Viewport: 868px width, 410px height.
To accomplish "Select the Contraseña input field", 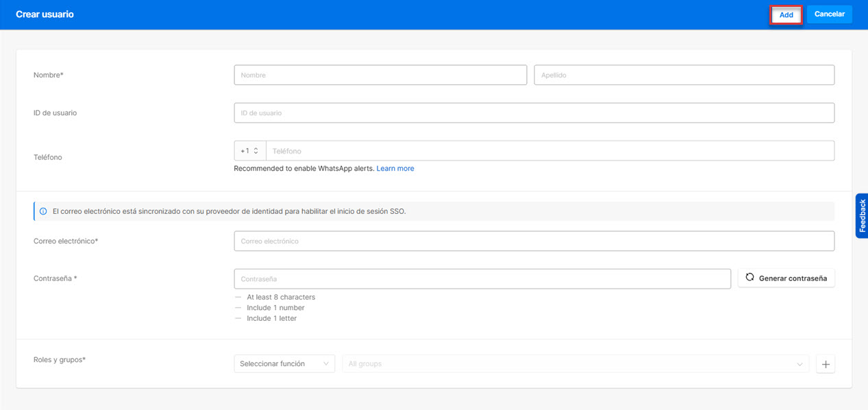I will [x=482, y=279].
